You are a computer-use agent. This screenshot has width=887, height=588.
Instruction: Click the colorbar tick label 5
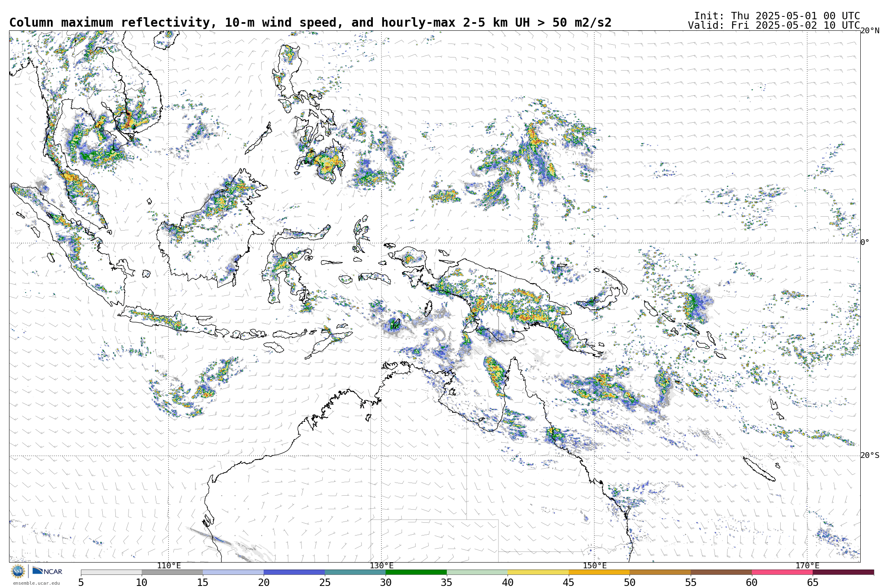[x=81, y=583]
